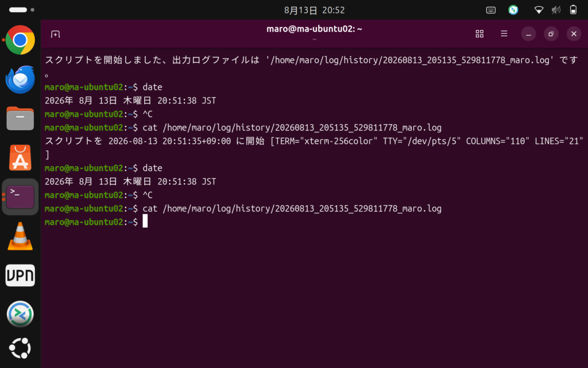Click the on-screen keyboard tray icon
This screenshot has width=588, height=368.
(491, 10)
